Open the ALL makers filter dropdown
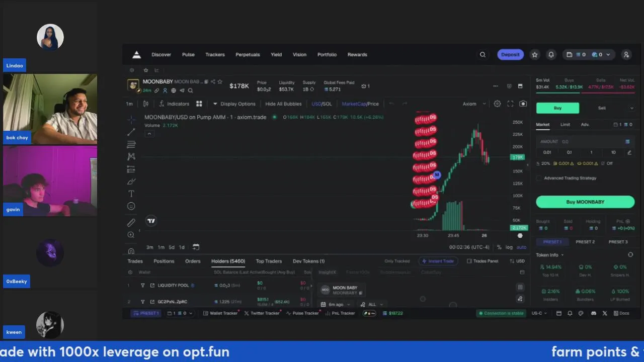 pos(372,304)
